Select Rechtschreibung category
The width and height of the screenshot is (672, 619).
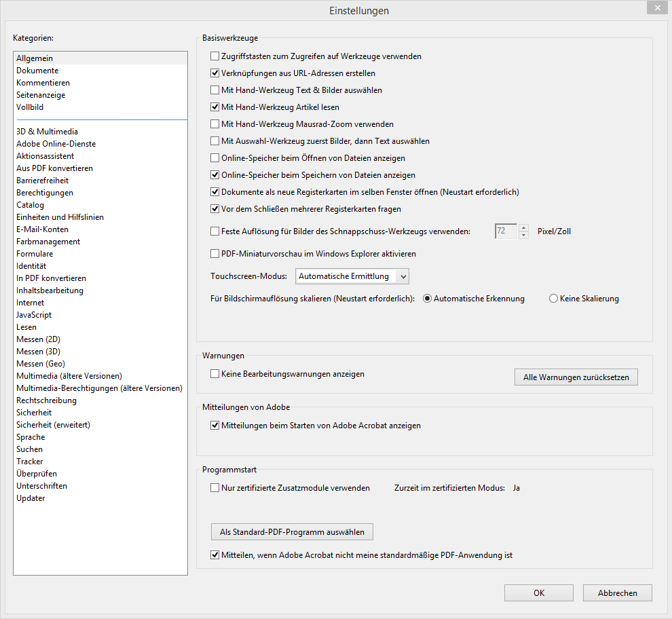click(100, 400)
